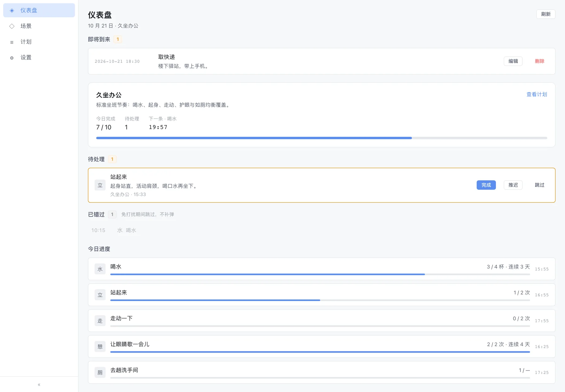
Task: Click the 水 icon in missed 喝水 entry
Action: point(120,230)
